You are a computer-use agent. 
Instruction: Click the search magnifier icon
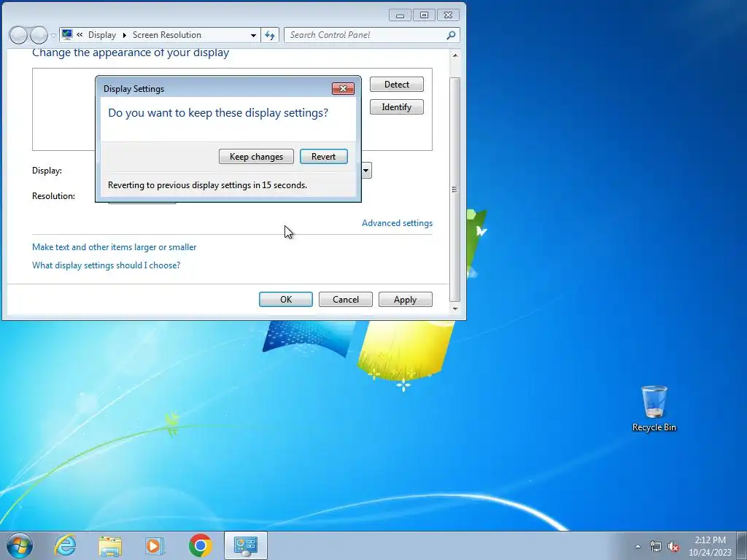point(451,35)
